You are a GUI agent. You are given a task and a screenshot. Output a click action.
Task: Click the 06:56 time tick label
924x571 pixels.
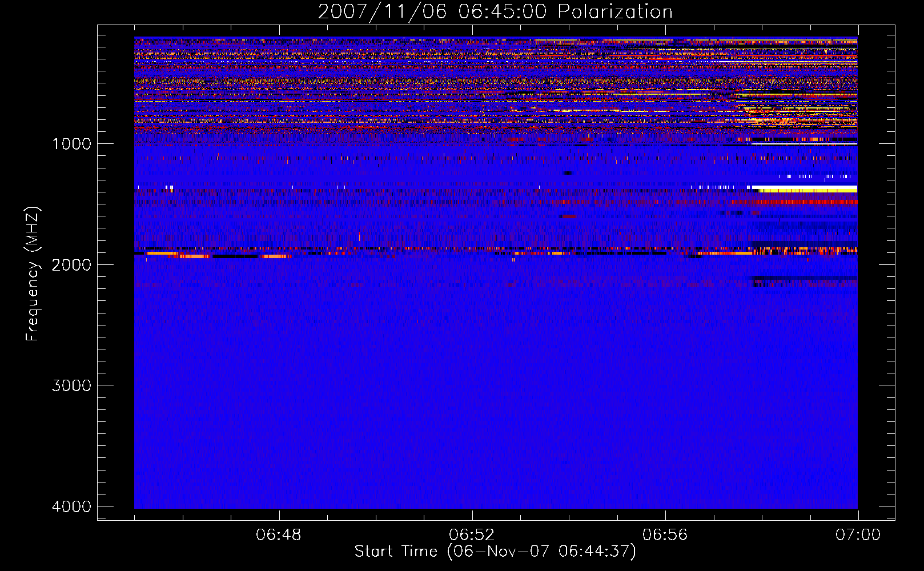pyautogui.click(x=665, y=535)
